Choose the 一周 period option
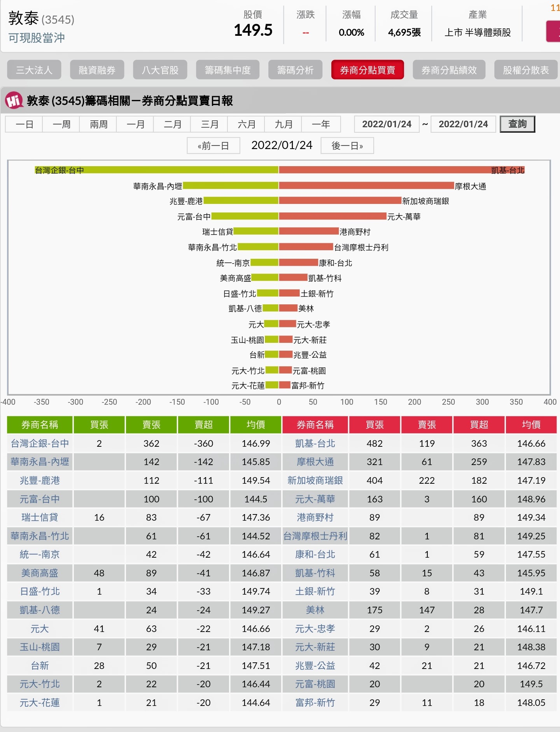The image size is (560, 732). pyautogui.click(x=61, y=125)
